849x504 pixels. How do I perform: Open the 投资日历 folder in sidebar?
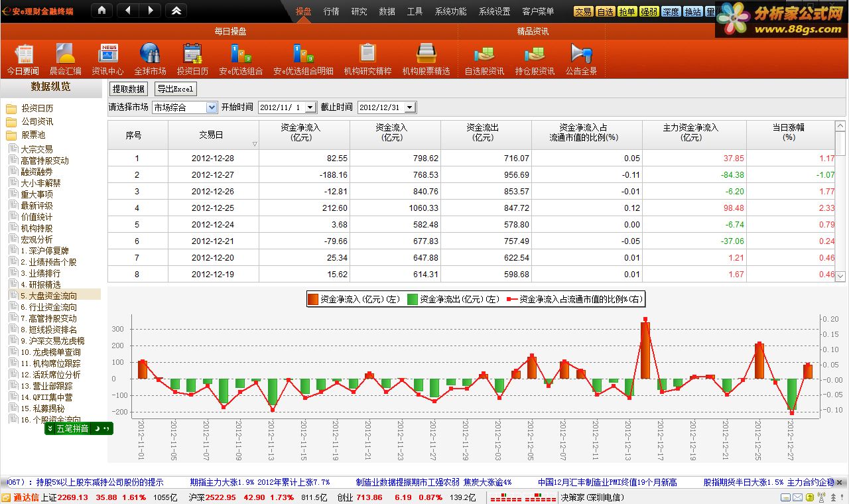click(31, 108)
